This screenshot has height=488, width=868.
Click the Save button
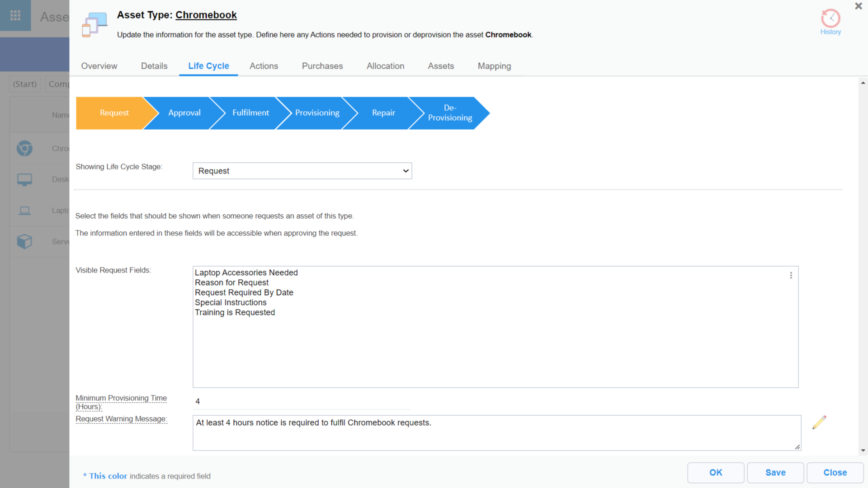click(776, 472)
